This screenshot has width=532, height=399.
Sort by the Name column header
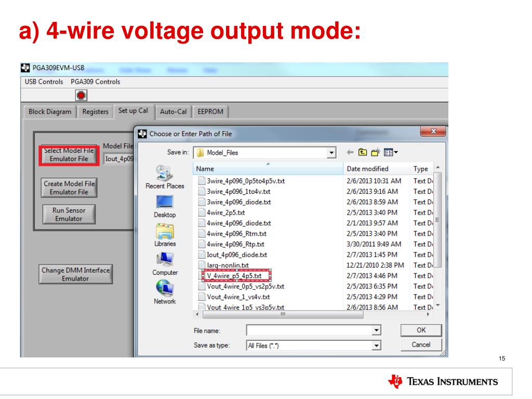(x=268, y=169)
